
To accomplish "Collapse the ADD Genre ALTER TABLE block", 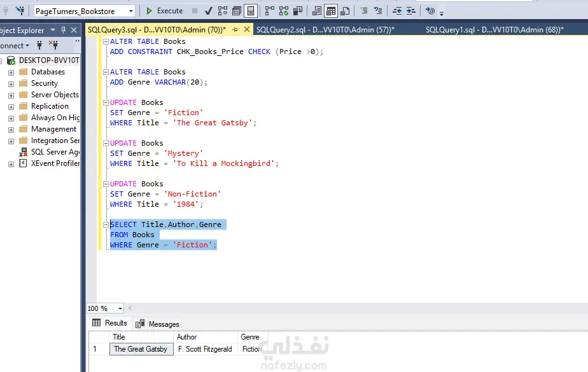I will click(x=106, y=72).
